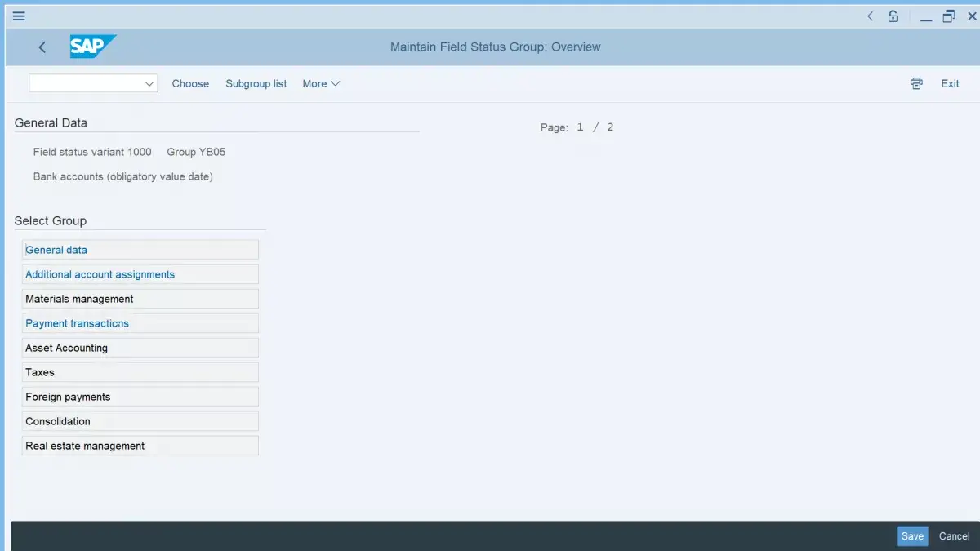Click the SAP back arrow
The width and height of the screenshot is (980, 551).
42,47
